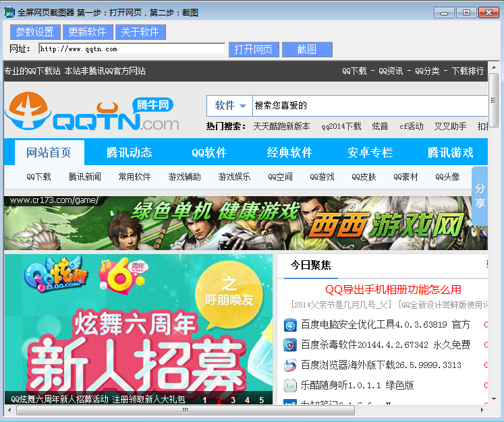Viewport: 504px width, 422px height.
Task: Click the 乐酷随身听 app icon
Action: coord(290,386)
